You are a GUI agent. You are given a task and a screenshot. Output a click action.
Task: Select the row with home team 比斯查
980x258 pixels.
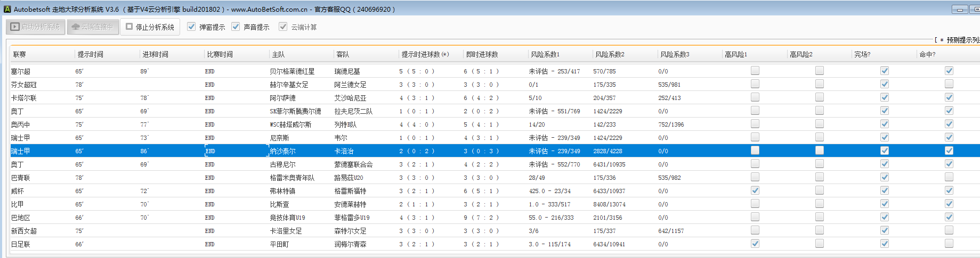click(280, 204)
